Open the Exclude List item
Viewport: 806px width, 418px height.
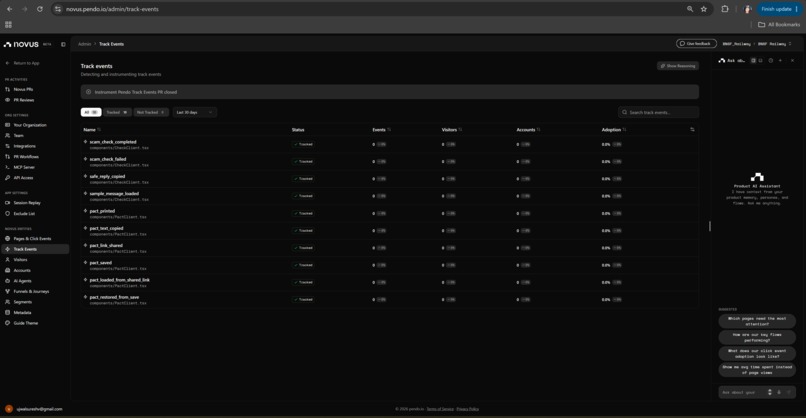click(24, 213)
